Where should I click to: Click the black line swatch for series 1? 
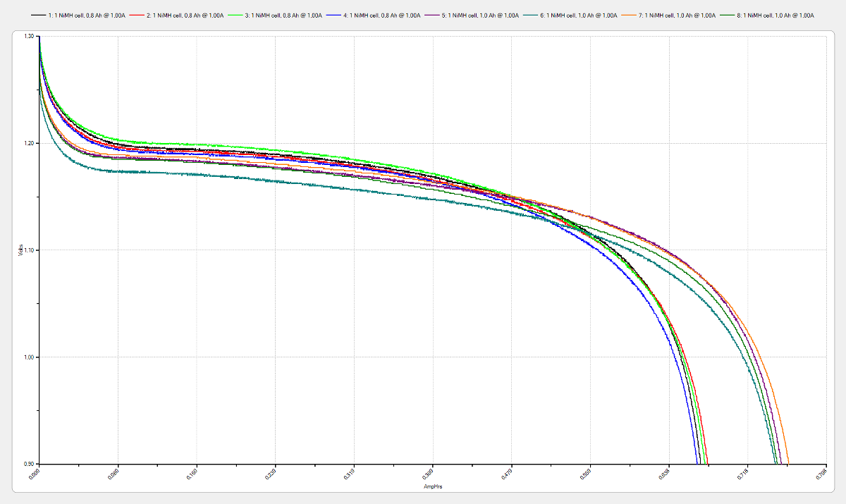39,15
